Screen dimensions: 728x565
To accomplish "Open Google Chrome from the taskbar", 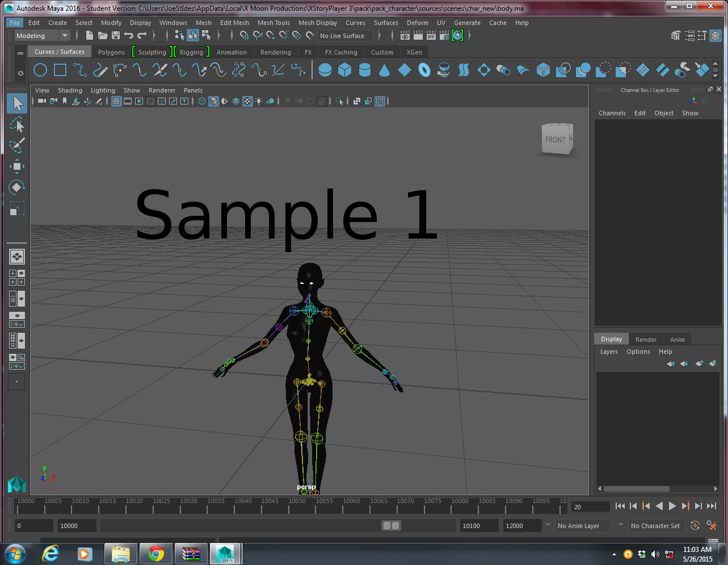I will pyautogui.click(x=156, y=554).
